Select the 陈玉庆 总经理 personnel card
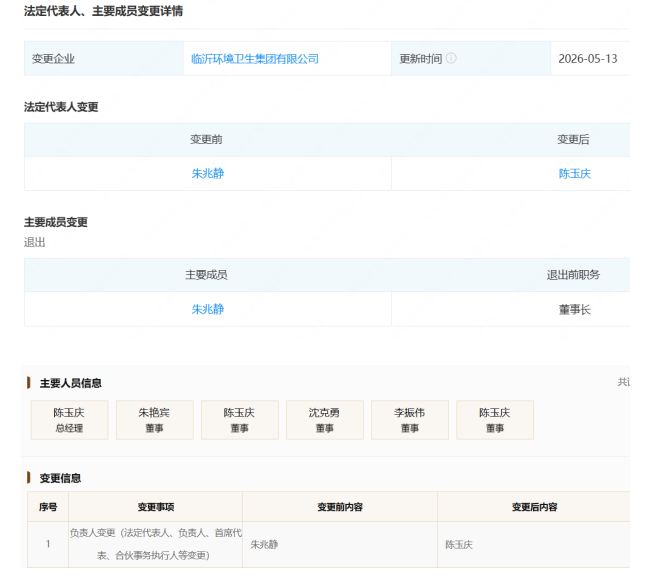This screenshot has width=654, height=582. (x=69, y=420)
